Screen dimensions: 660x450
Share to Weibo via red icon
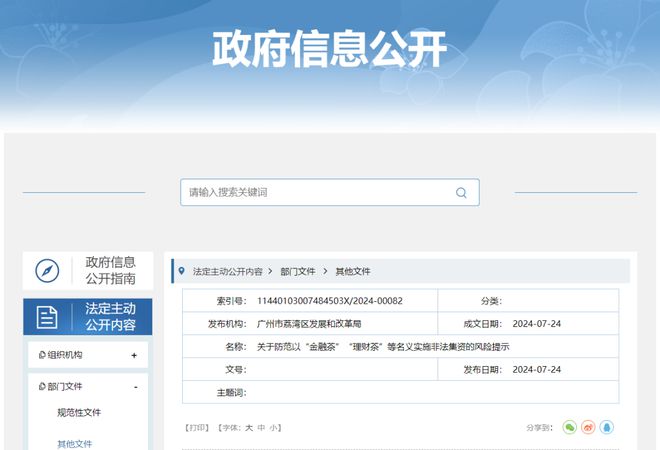tap(588, 427)
